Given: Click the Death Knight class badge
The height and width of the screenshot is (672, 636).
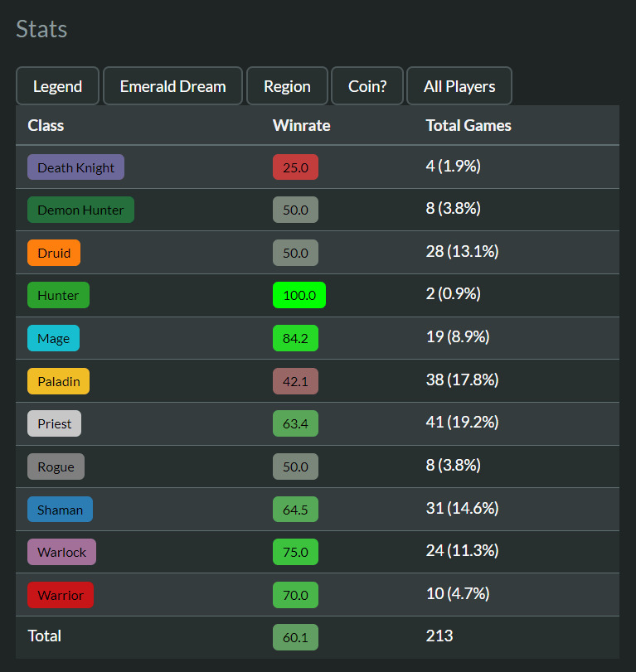Looking at the screenshot, I should pyautogui.click(x=75, y=167).
